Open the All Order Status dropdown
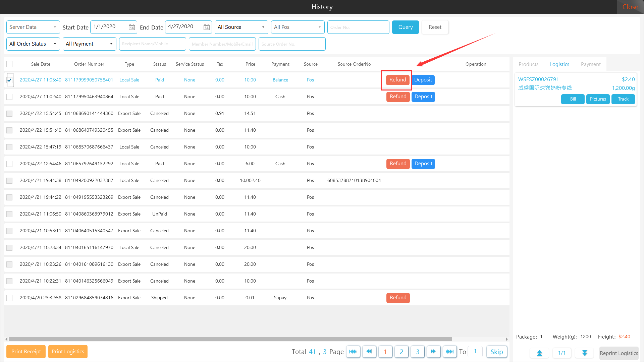This screenshot has height=362, width=644. tap(33, 44)
